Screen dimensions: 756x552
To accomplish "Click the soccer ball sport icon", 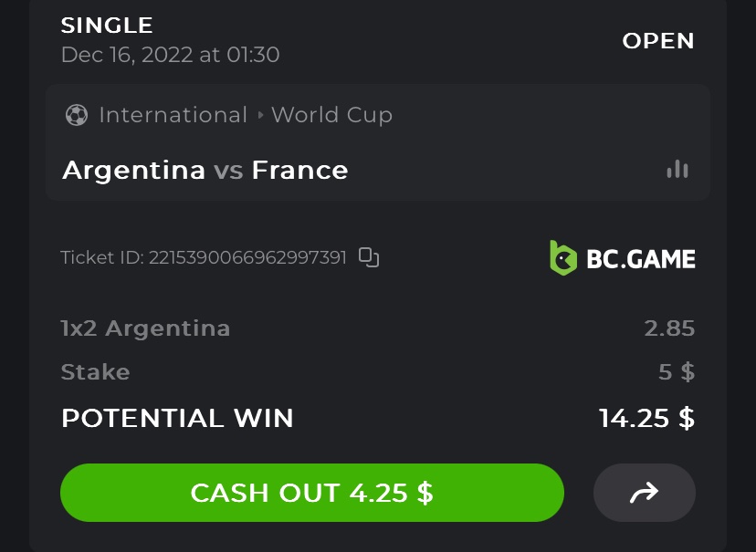I will tap(77, 115).
